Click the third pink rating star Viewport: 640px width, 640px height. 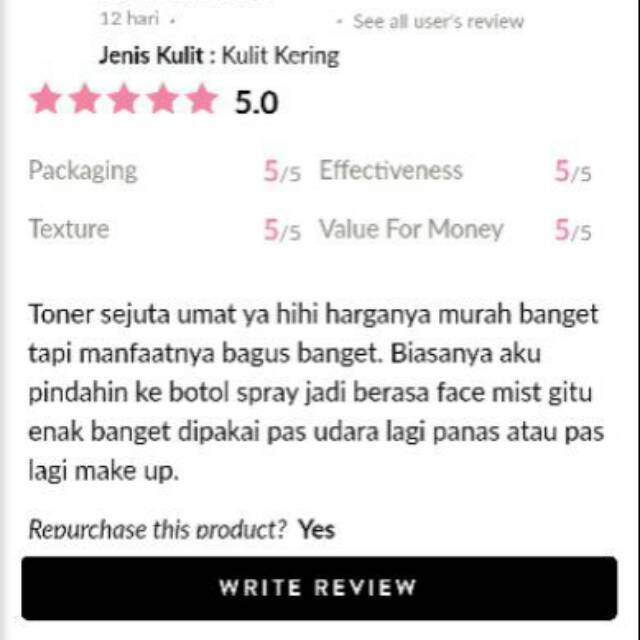[x=124, y=98]
